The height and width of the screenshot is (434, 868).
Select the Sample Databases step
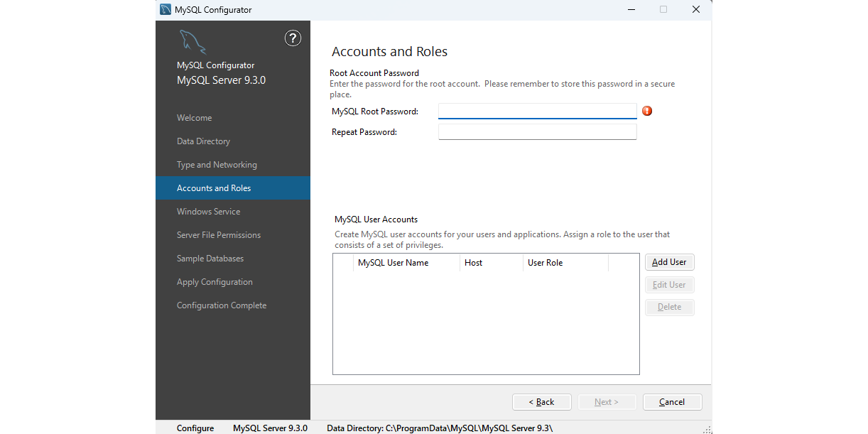[x=210, y=259]
